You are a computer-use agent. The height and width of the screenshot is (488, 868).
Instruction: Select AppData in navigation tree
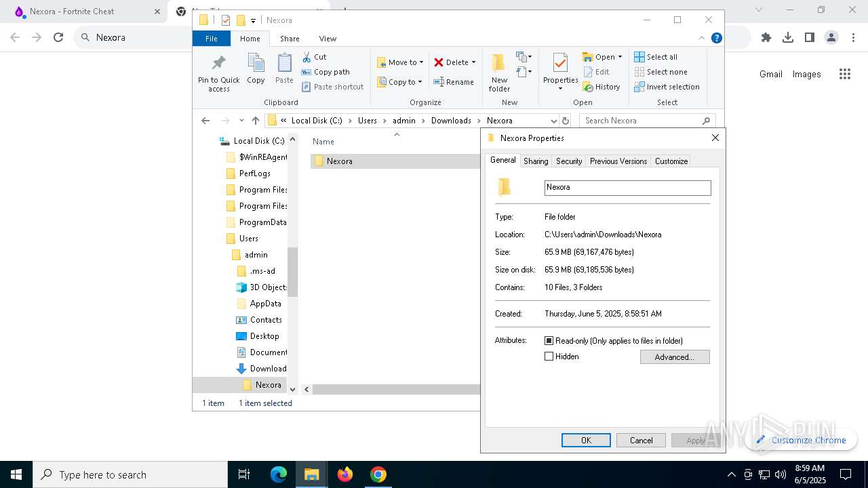[259, 304]
